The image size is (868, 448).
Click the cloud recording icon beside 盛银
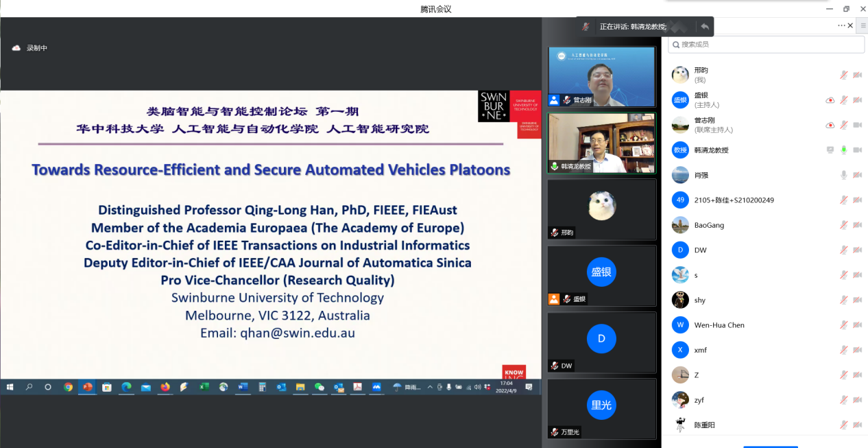[830, 100]
